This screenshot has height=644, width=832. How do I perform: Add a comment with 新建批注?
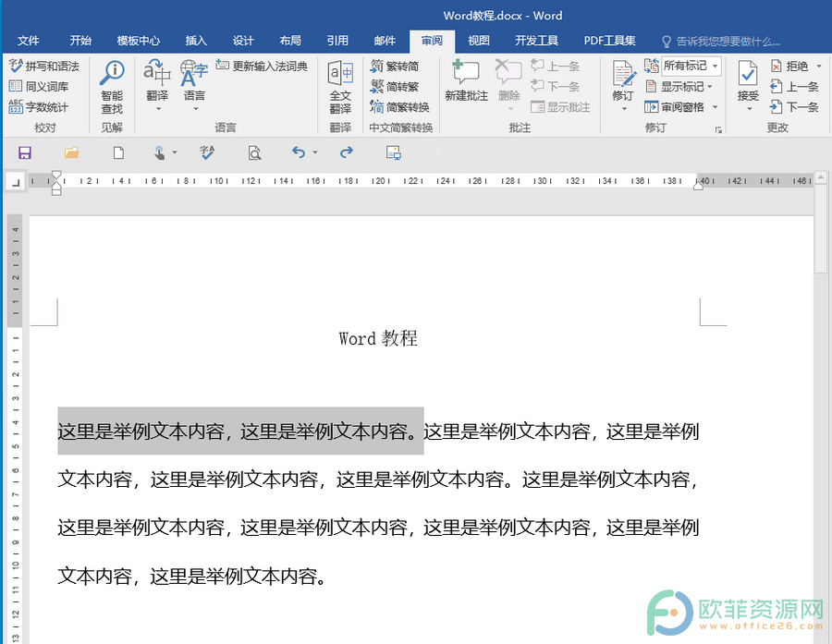466,80
